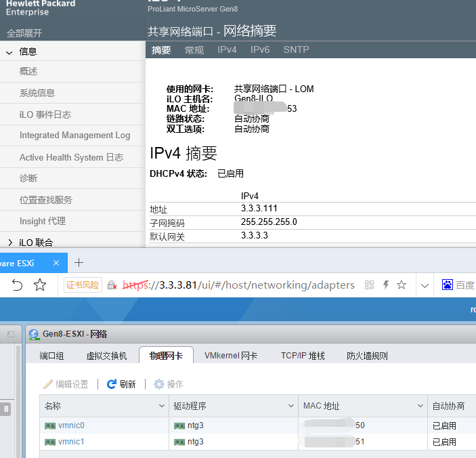Click the 证书风险 certificate warning badge
The width and height of the screenshot is (476, 458).
[x=83, y=285]
